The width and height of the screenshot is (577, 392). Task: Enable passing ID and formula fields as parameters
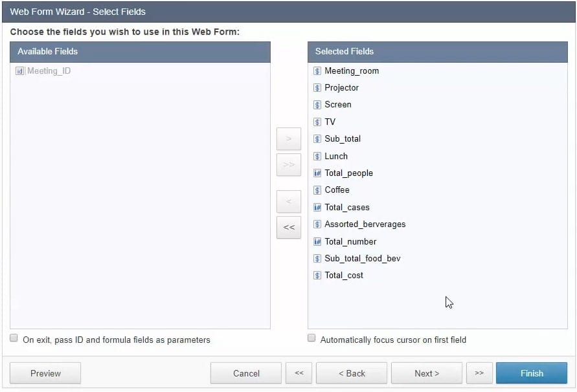click(14, 338)
